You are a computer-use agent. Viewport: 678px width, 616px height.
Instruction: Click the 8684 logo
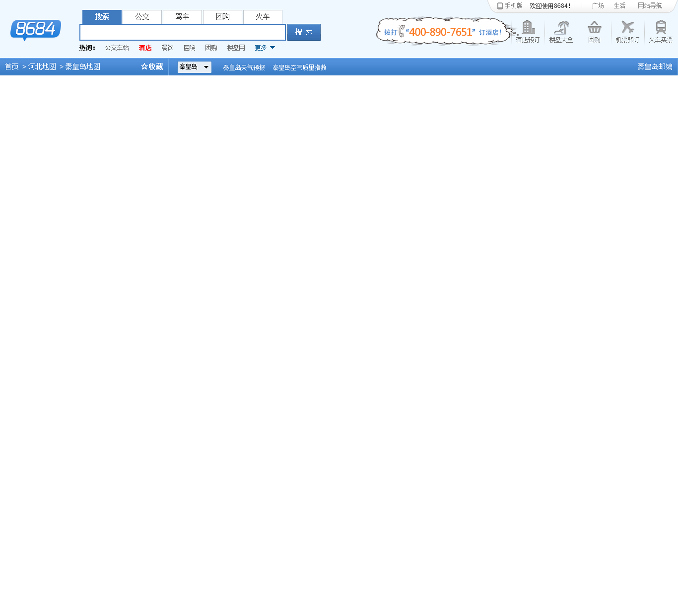pyautogui.click(x=36, y=30)
